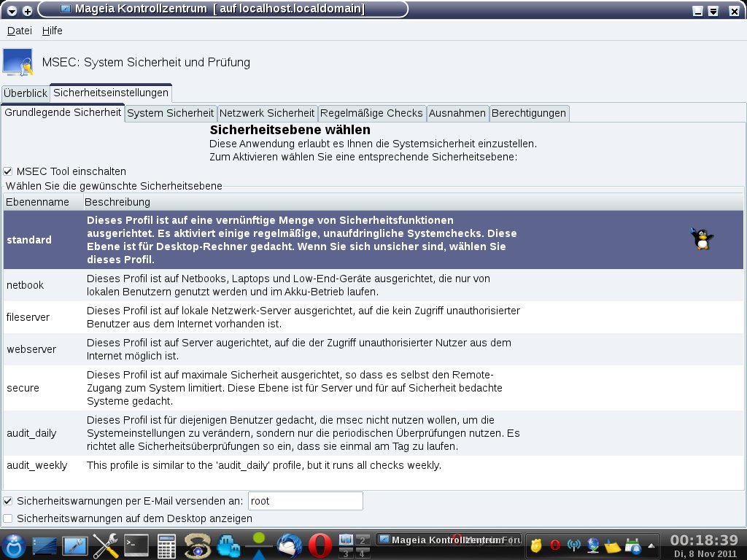This screenshot has width=747, height=560.
Task: Switch to virtual desktop 4 in pager
Action: pos(363,553)
